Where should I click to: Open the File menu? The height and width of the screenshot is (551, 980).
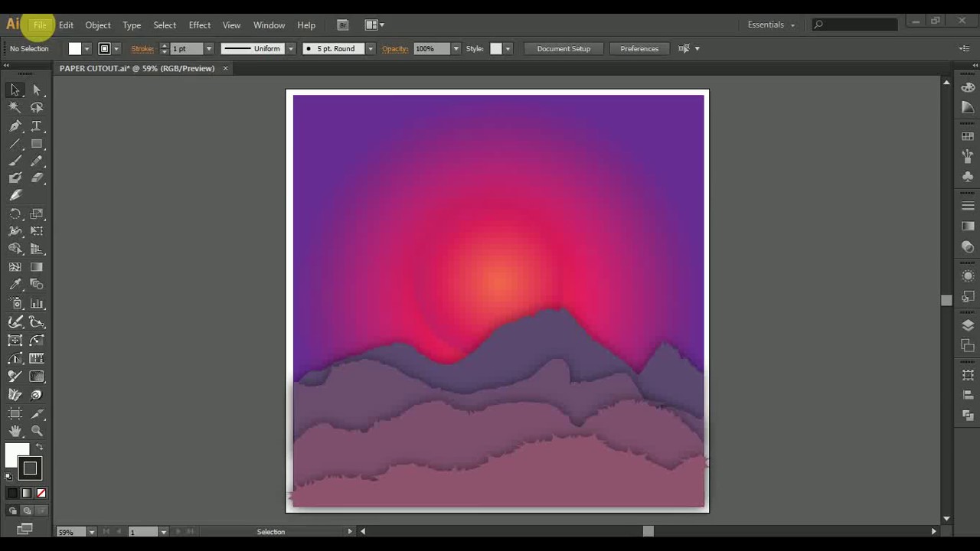click(40, 25)
